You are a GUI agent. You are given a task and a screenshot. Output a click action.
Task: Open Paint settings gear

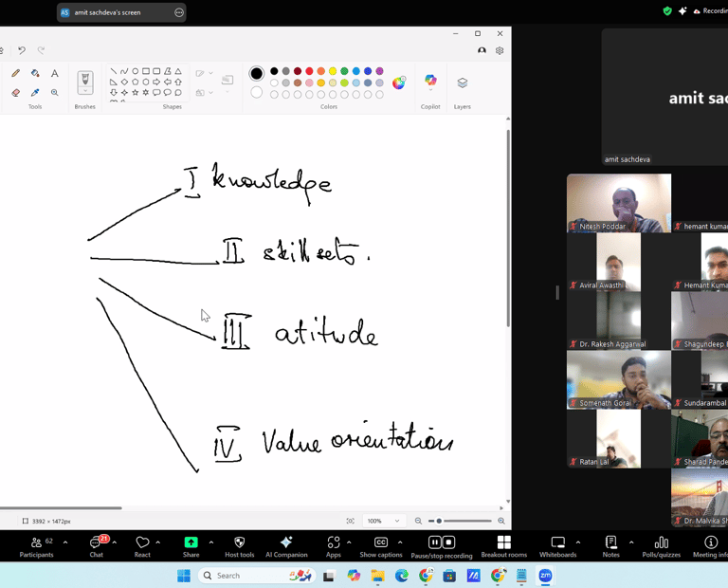click(x=500, y=50)
